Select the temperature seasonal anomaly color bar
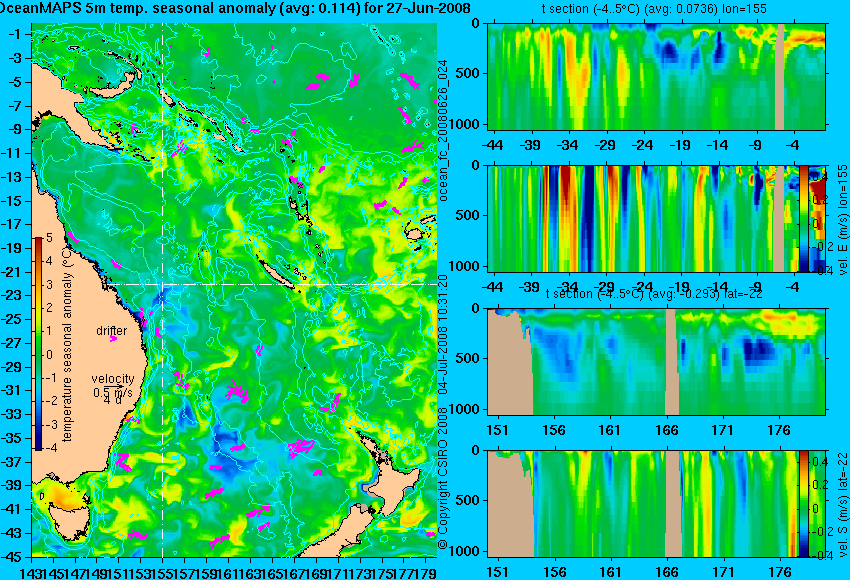 pyautogui.click(x=38, y=343)
